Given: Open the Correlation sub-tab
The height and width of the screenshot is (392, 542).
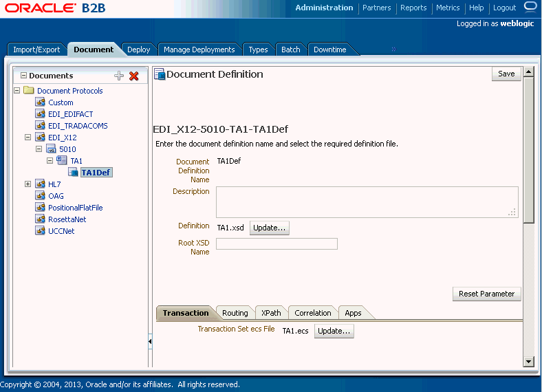Looking at the screenshot, I should coord(313,313).
